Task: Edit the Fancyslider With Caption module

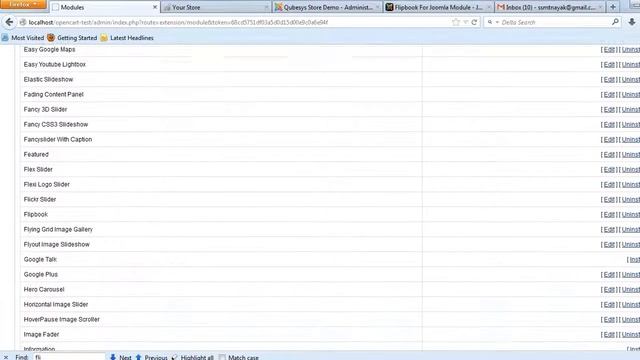Action: (609, 140)
